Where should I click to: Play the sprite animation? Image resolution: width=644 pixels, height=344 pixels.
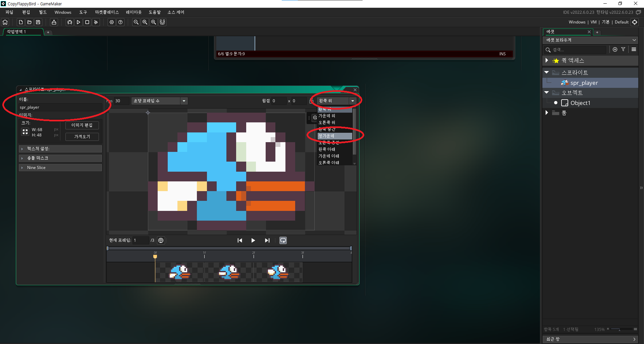tap(253, 240)
